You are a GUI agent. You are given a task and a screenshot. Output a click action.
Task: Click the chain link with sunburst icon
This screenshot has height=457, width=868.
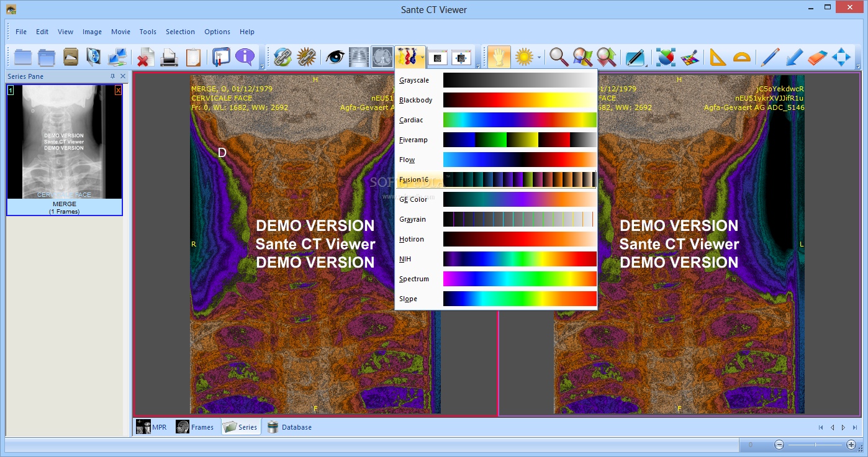[x=306, y=57]
